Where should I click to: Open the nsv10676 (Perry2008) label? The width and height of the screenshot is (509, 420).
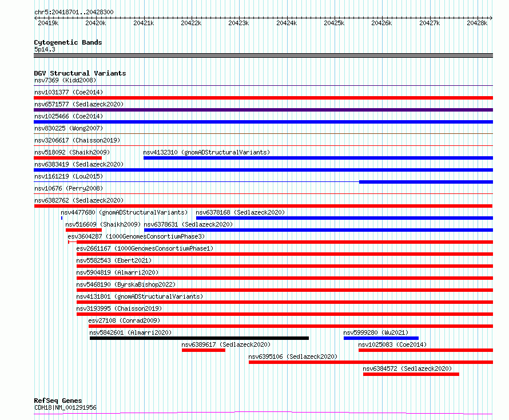point(69,188)
